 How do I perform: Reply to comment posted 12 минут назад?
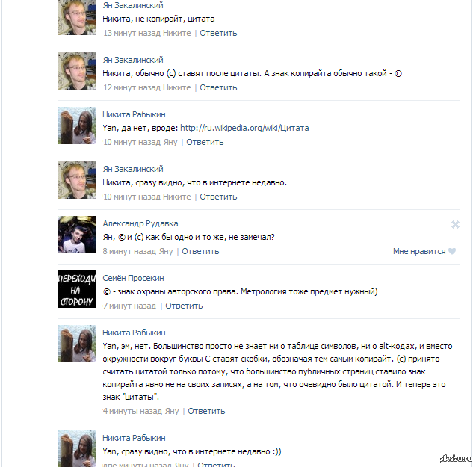click(x=218, y=87)
